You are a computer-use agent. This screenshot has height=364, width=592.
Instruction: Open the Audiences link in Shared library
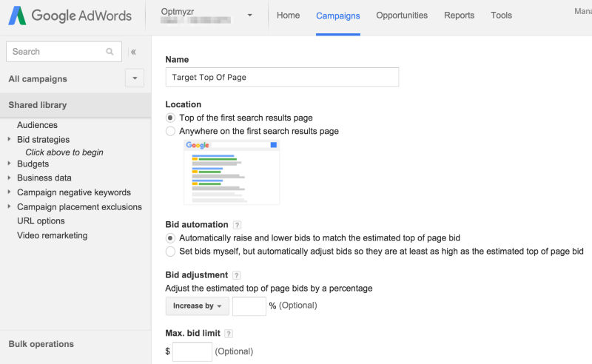click(38, 125)
